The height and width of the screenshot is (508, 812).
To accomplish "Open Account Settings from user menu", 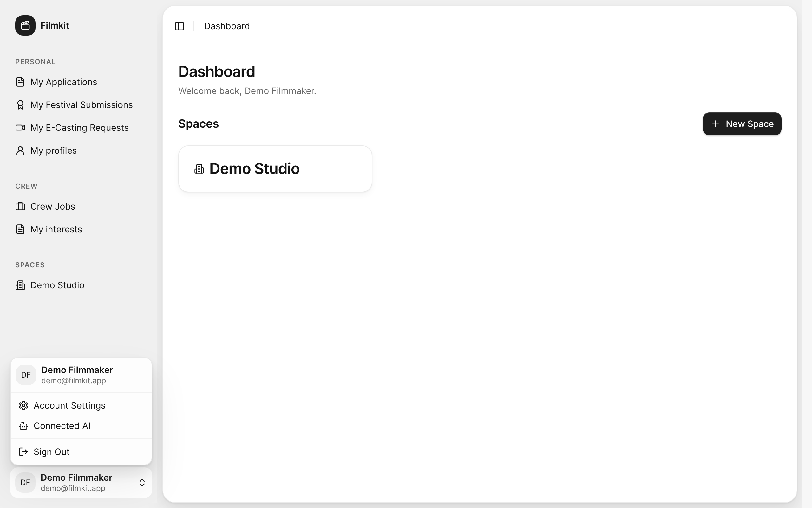I will pos(81,405).
